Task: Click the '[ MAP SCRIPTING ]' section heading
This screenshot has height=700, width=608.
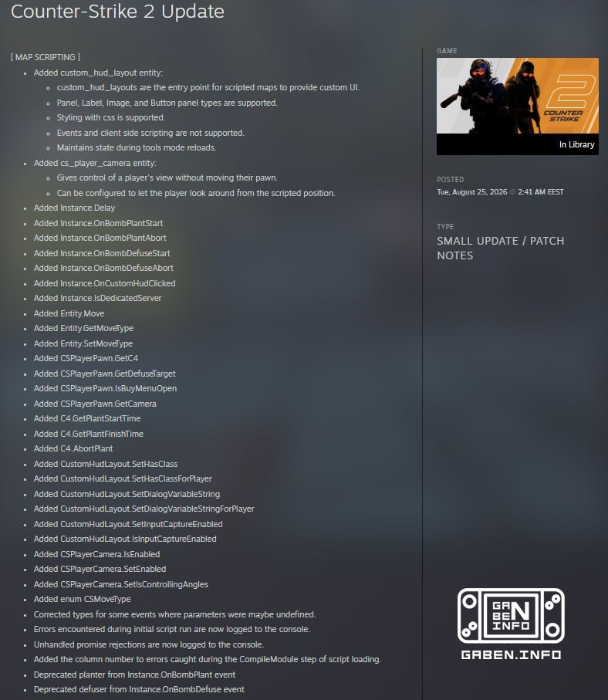Action: coord(46,57)
